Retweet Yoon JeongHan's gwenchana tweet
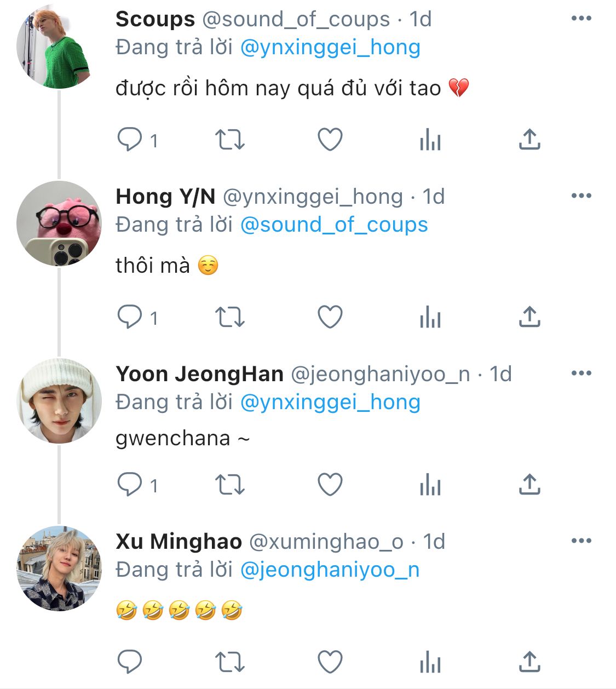 [230, 485]
